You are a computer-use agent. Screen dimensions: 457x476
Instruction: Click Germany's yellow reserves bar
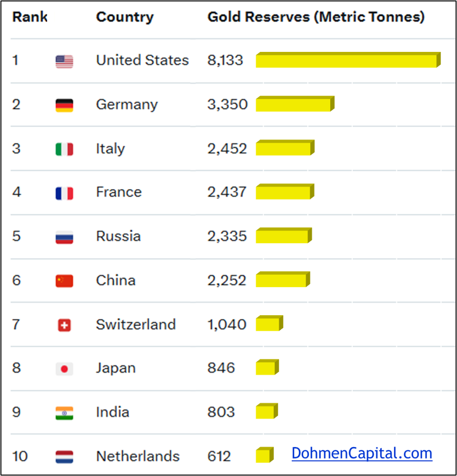(x=294, y=105)
